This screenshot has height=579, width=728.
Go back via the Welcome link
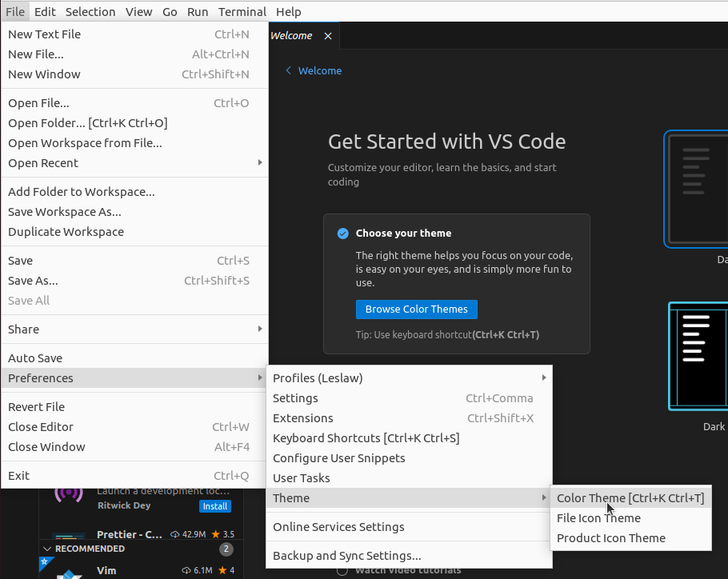320,70
